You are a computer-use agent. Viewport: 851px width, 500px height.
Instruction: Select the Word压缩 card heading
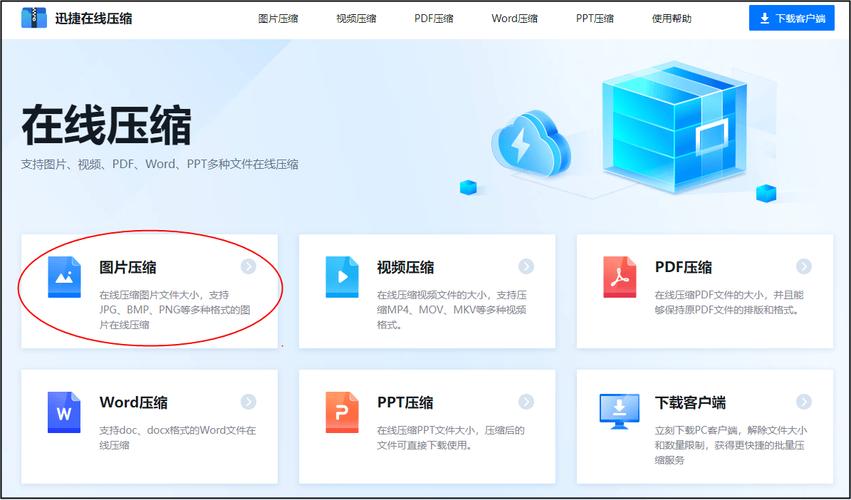[134, 402]
